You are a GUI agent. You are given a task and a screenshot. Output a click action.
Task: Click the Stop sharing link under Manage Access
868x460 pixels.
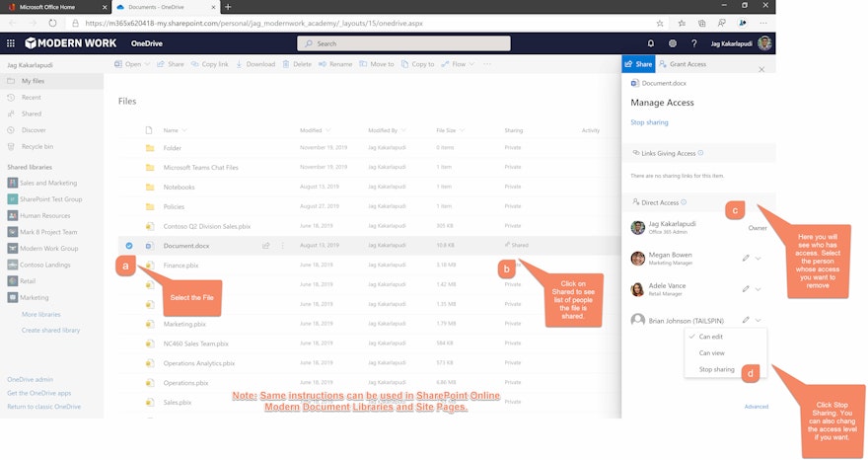649,122
